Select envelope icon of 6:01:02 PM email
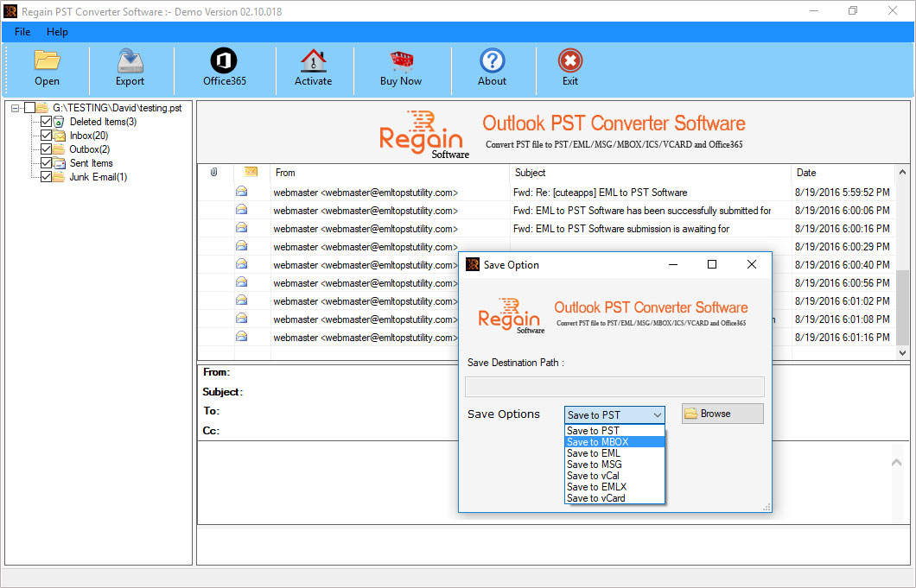Viewport: 916px width, 588px height. [241, 300]
